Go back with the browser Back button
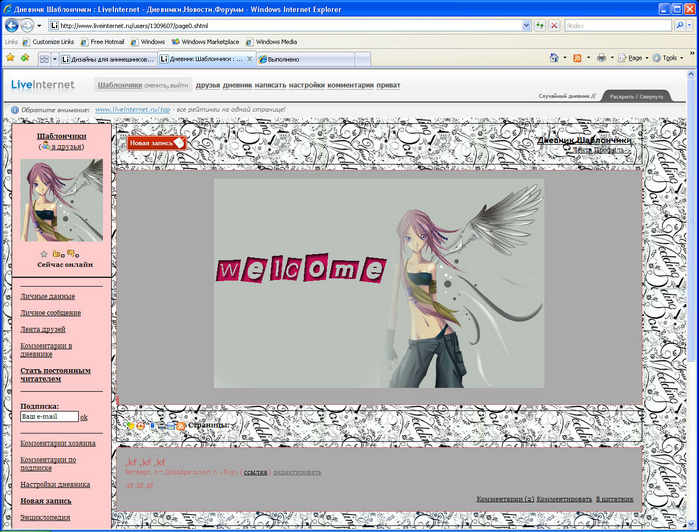 (12, 25)
